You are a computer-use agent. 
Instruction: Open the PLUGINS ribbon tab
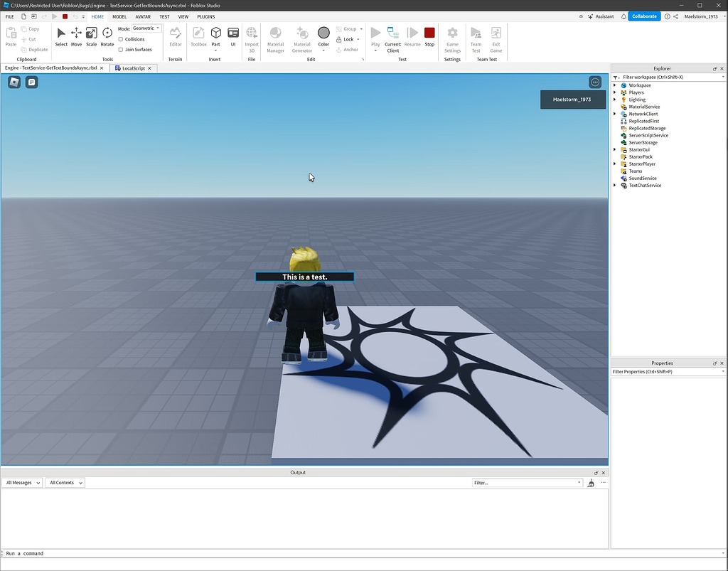tap(205, 16)
